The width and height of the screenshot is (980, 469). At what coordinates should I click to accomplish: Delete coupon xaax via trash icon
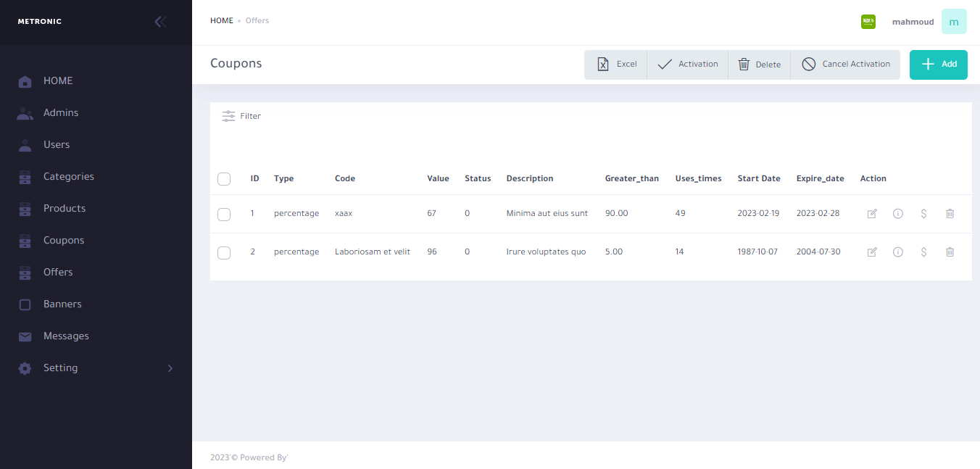tap(950, 214)
